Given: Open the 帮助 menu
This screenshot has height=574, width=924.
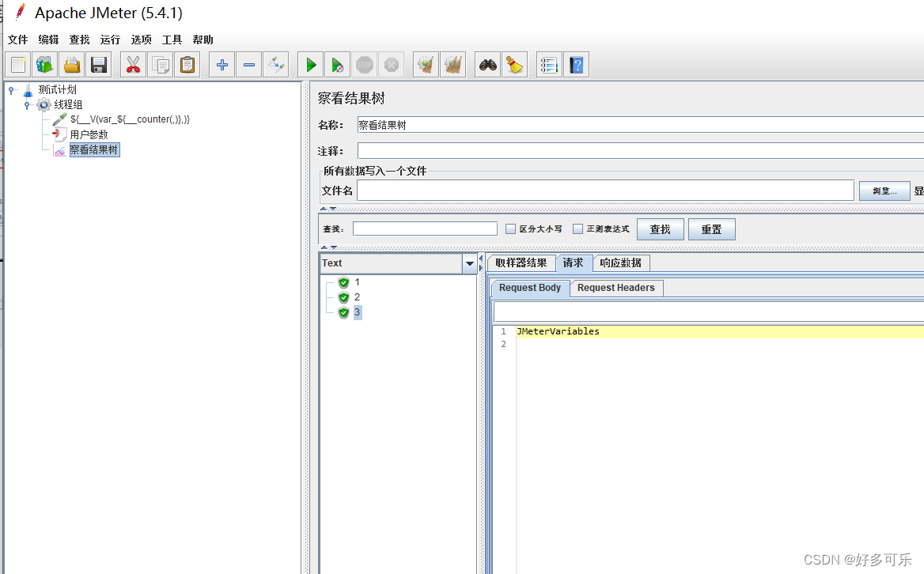Looking at the screenshot, I should coord(203,40).
